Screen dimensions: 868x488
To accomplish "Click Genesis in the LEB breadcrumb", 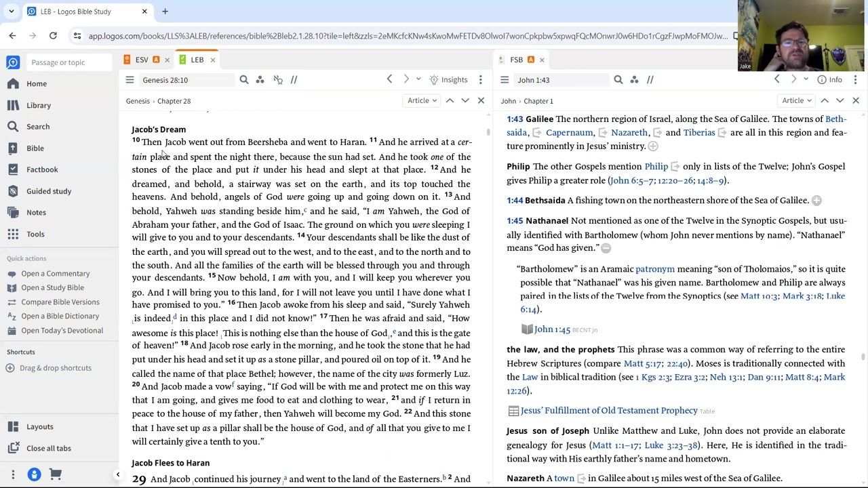I will pyautogui.click(x=138, y=101).
